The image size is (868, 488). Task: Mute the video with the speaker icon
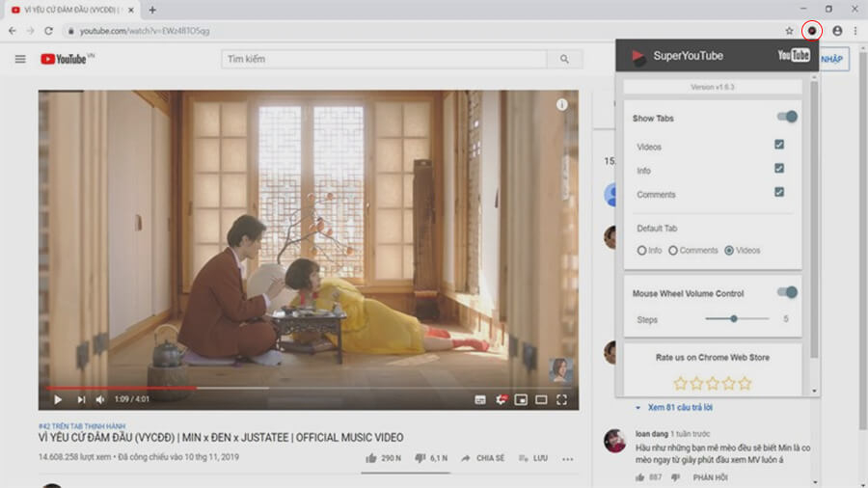click(100, 399)
